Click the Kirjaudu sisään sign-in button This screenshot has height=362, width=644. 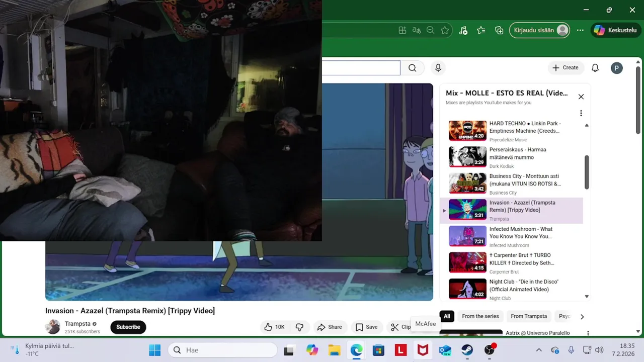pos(540,30)
